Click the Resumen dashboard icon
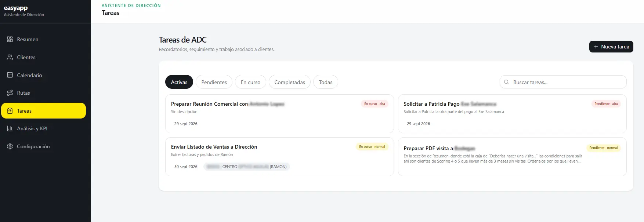This screenshot has height=222, width=644. pos(10,39)
